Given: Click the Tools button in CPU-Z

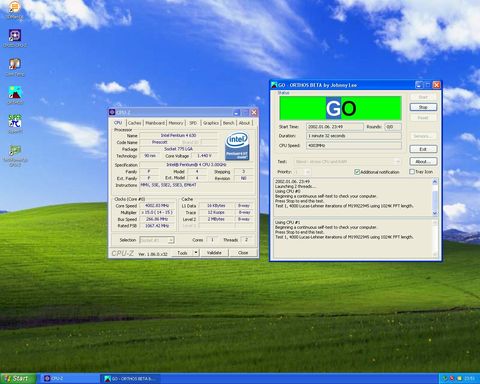Looking at the screenshot, I should click(182, 253).
